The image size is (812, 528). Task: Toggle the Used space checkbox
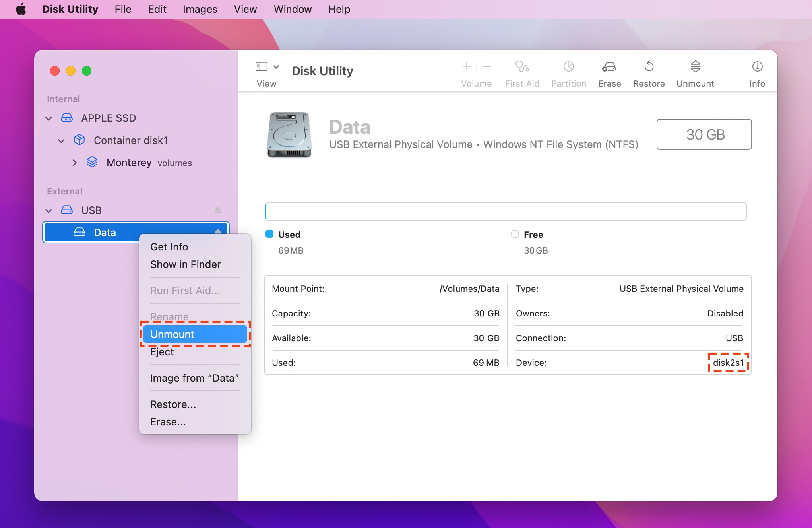tap(269, 234)
